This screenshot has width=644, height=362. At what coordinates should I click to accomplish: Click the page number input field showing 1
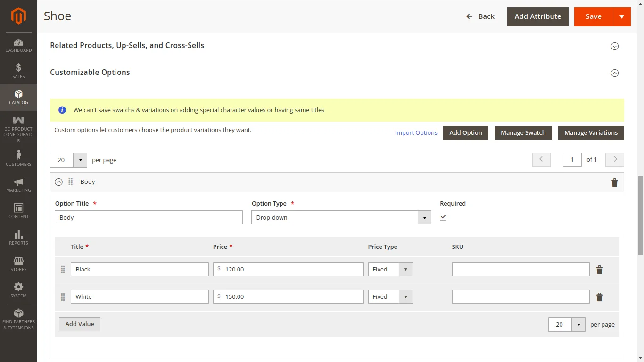pos(572,159)
